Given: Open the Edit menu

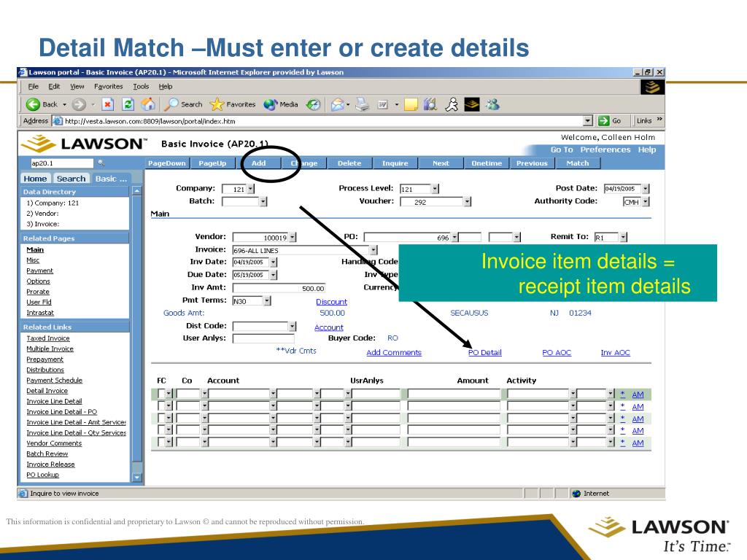Looking at the screenshot, I should 54,86.
